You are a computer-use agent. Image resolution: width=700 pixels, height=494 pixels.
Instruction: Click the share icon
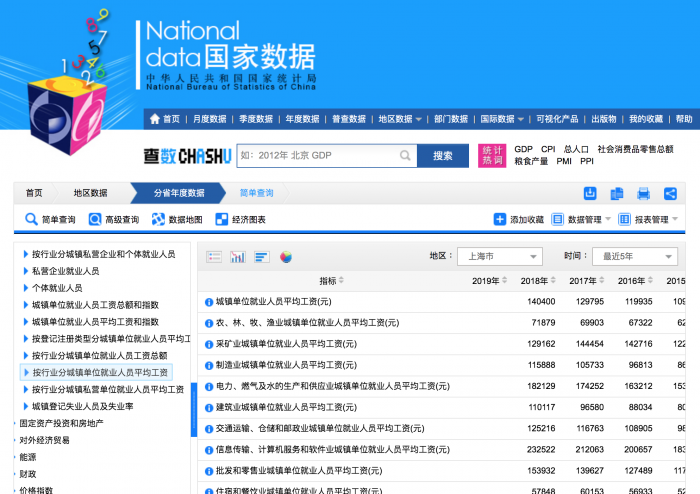pyautogui.click(x=670, y=193)
